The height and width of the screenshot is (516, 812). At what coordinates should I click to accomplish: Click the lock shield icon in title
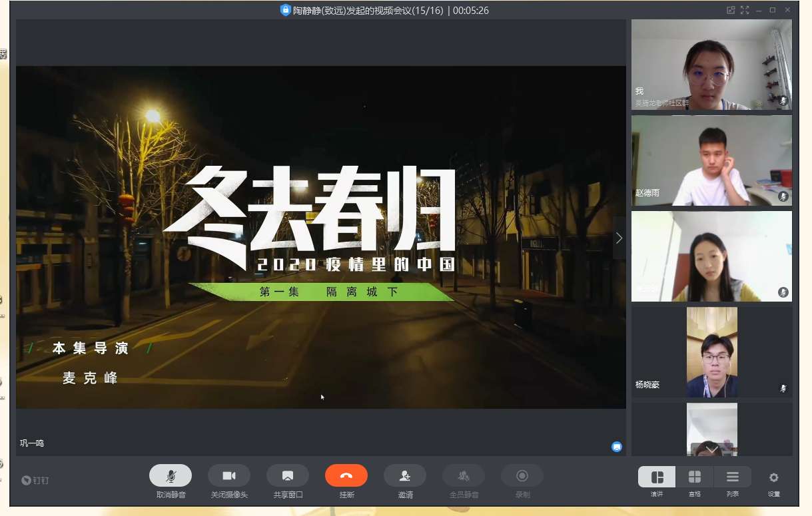point(286,10)
